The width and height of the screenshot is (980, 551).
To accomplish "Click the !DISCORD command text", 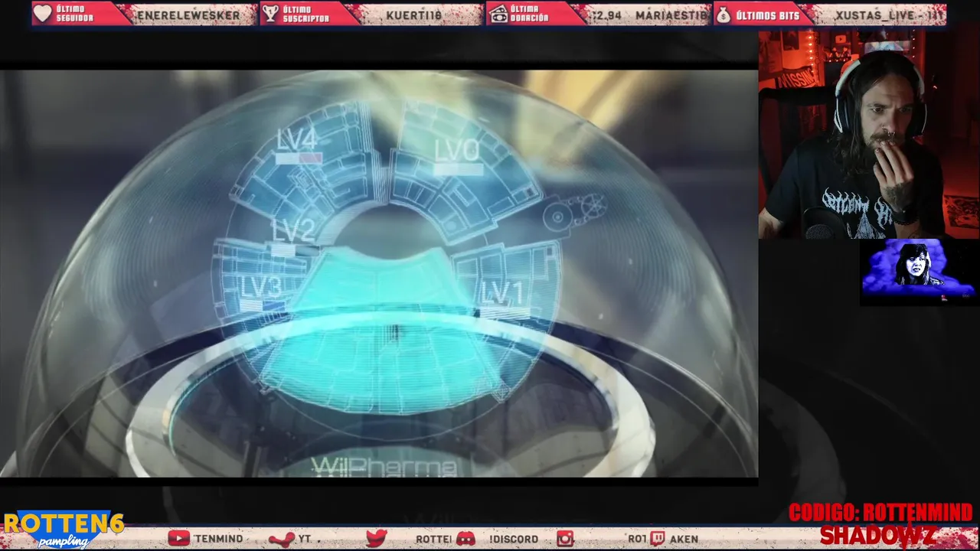I will tap(513, 540).
